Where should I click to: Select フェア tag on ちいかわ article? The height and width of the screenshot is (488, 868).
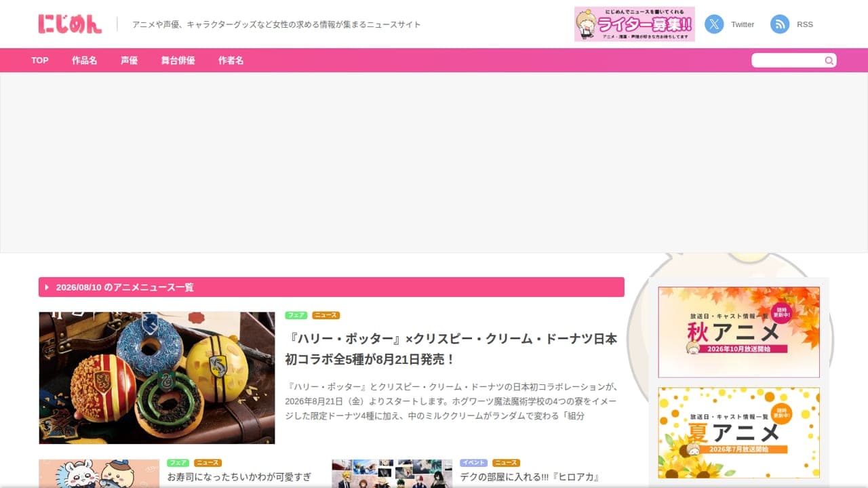(x=178, y=463)
